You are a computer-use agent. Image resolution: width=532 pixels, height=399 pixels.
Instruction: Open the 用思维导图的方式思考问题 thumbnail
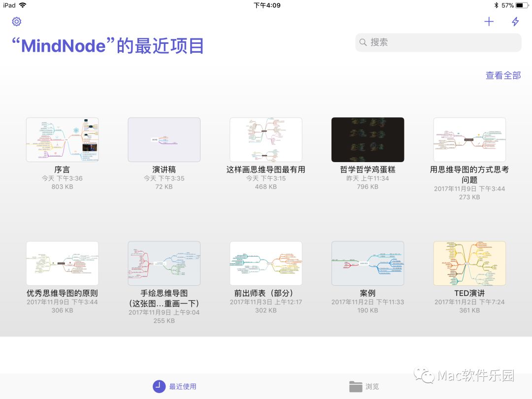469,140
